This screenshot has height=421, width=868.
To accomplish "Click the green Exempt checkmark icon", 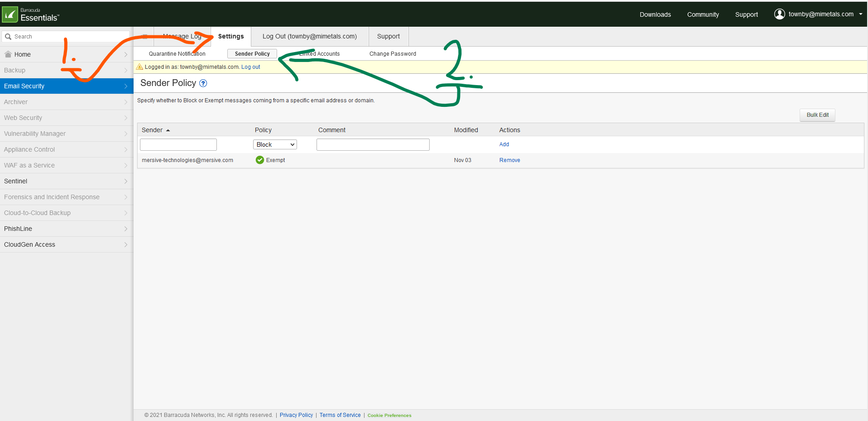I will pyautogui.click(x=260, y=160).
